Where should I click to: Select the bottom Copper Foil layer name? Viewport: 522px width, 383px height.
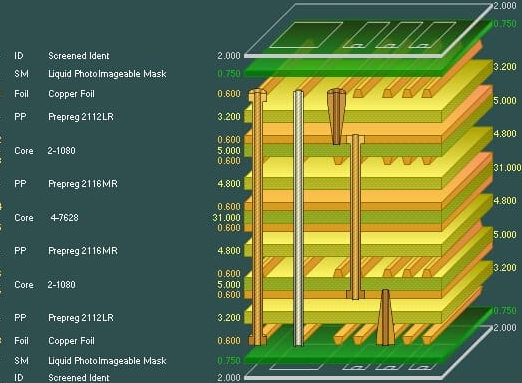click(71, 341)
